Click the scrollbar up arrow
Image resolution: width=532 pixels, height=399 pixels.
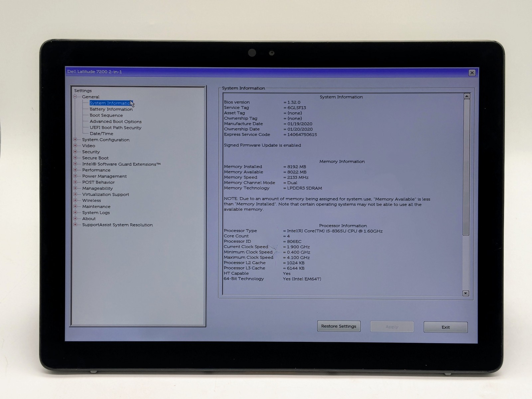point(466,96)
